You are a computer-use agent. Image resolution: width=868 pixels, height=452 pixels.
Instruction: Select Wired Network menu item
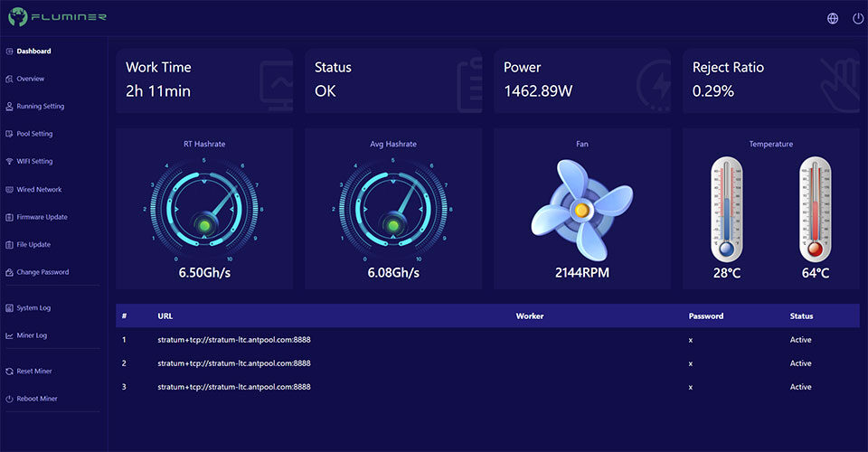[39, 190]
